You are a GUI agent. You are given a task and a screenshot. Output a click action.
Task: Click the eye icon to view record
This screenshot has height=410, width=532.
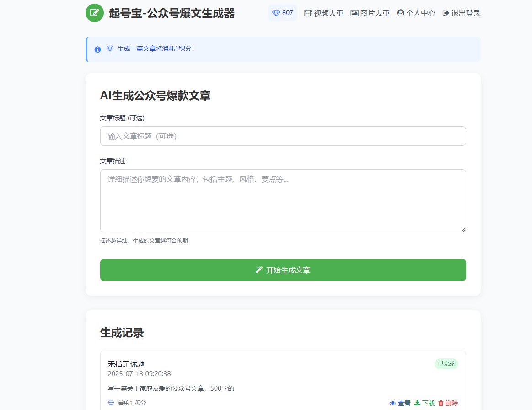tap(392, 403)
